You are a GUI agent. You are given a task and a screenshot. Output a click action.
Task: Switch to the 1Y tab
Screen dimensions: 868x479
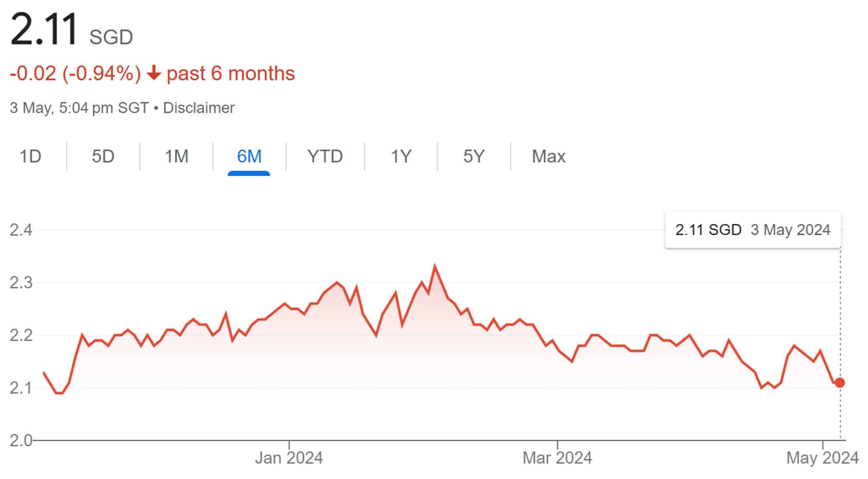pos(401,157)
